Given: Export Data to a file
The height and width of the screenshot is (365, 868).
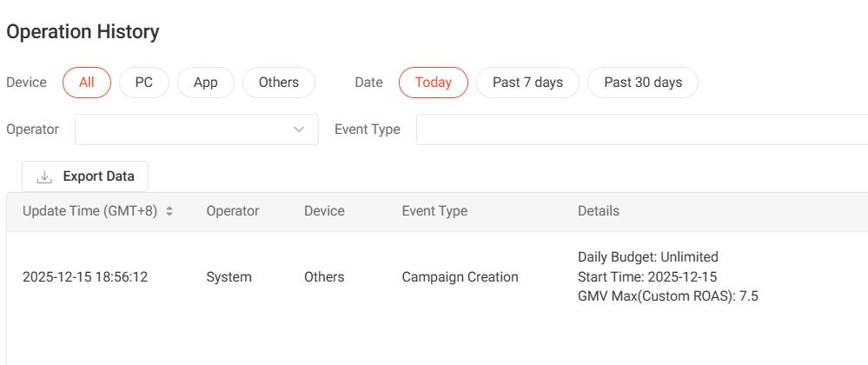Looking at the screenshot, I should click(85, 176).
